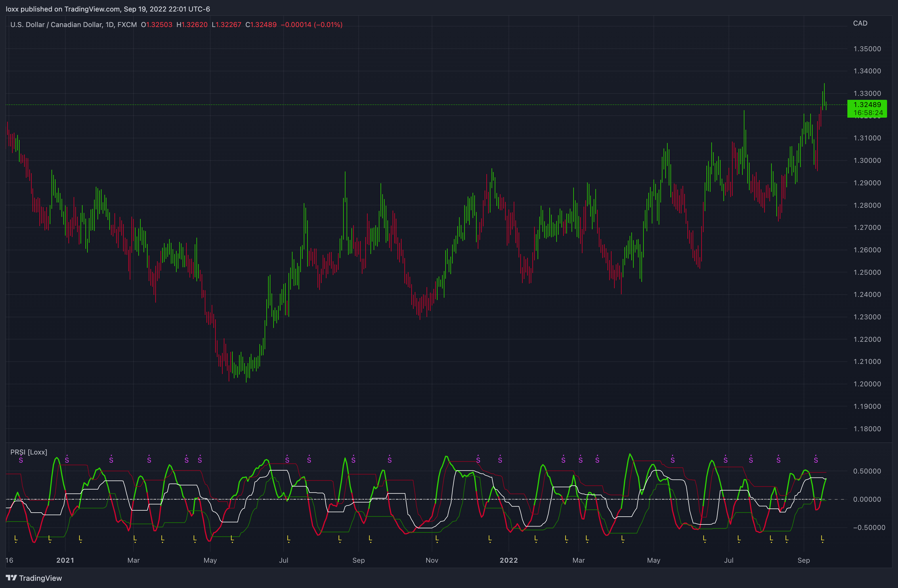Click the 1.23000 price axis label

coord(868,317)
